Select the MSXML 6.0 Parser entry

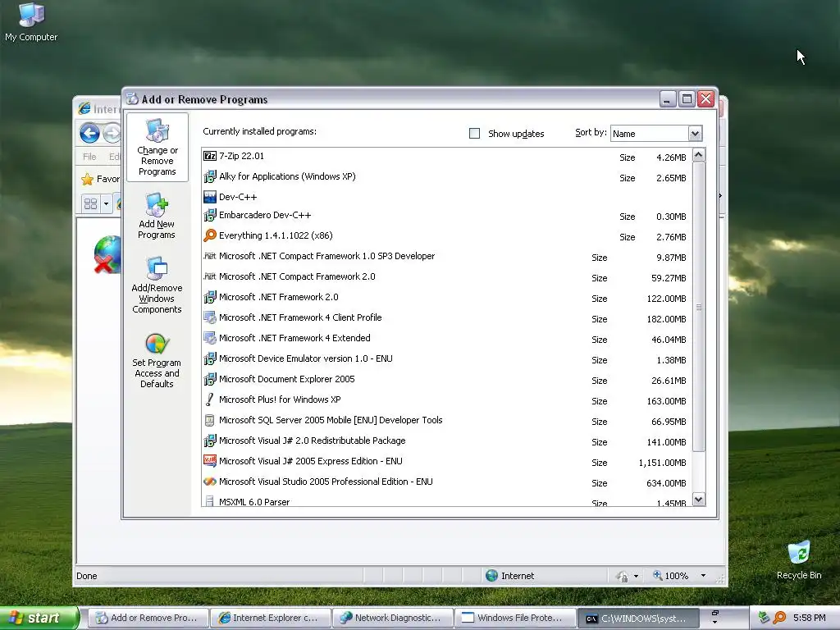447,501
